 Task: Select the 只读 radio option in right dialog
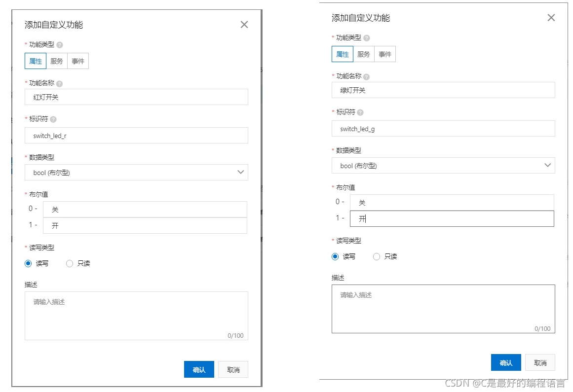[377, 256]
